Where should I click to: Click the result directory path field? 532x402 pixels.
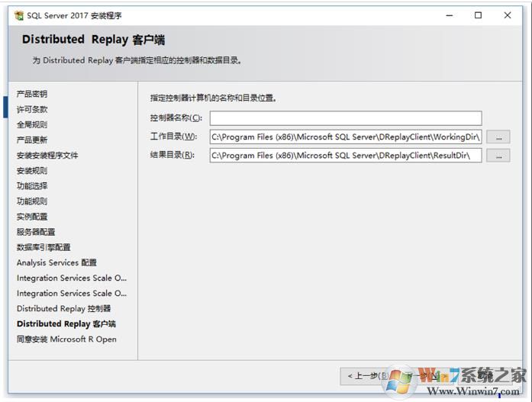(346, 156)
